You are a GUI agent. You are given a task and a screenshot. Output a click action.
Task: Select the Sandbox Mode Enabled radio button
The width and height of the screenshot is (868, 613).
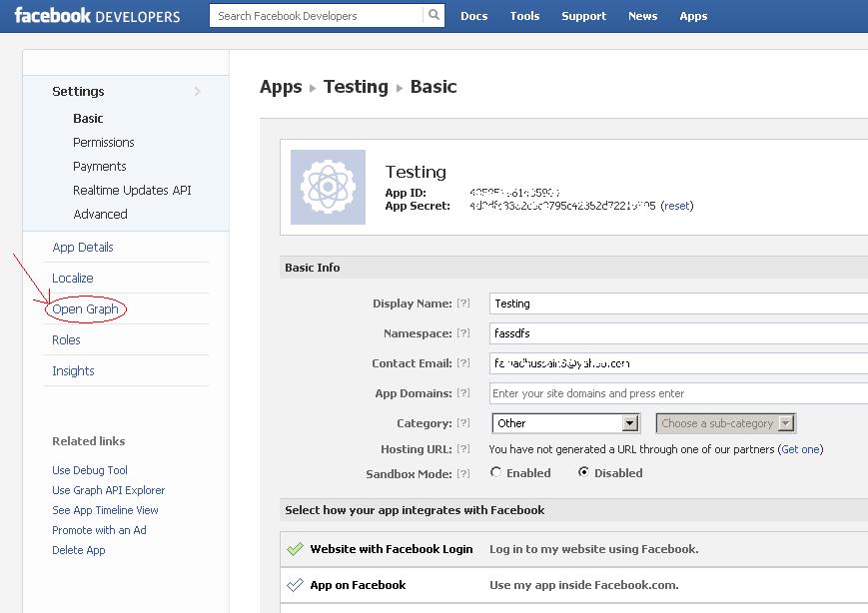coord(496,473)
